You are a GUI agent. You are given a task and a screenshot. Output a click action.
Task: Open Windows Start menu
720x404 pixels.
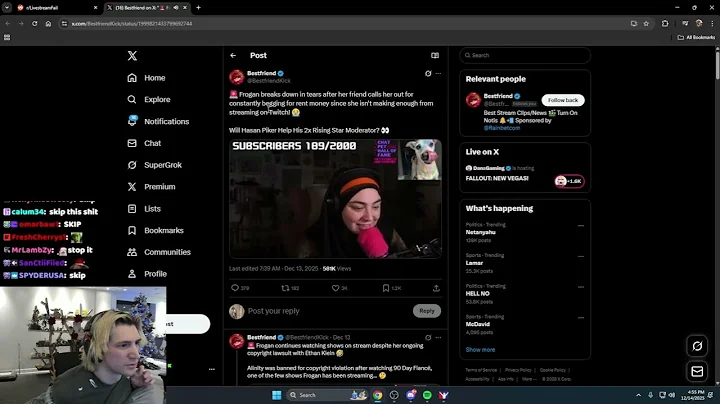tap(276, 395)
